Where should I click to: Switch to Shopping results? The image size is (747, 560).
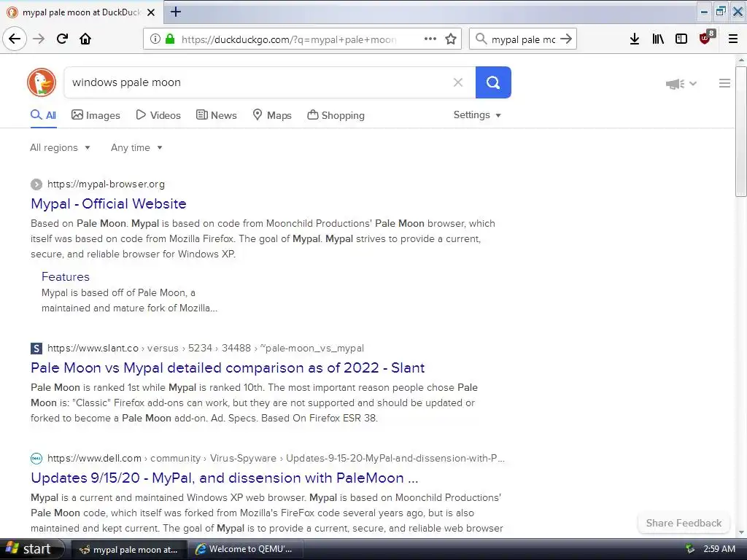click(336, 115)
